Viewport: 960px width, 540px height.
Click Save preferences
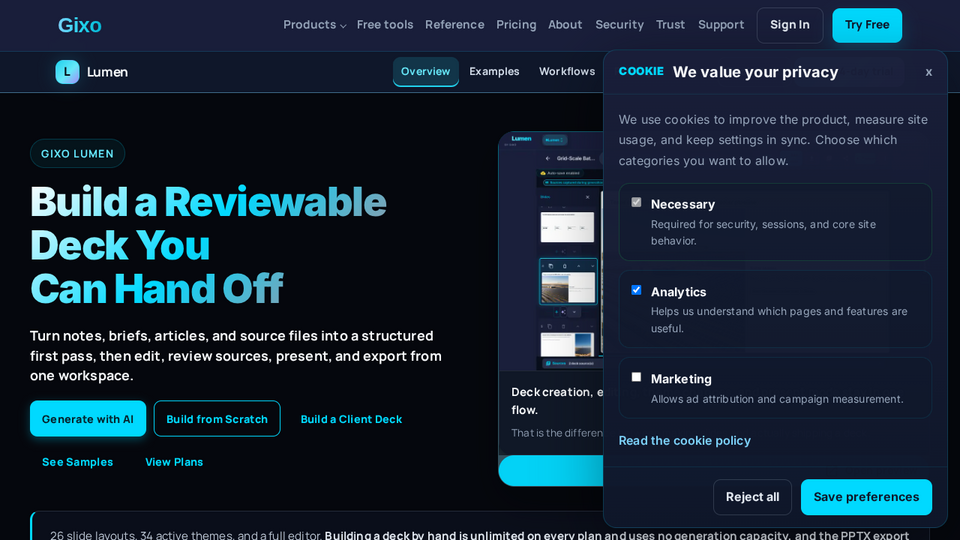click(866, 497)
